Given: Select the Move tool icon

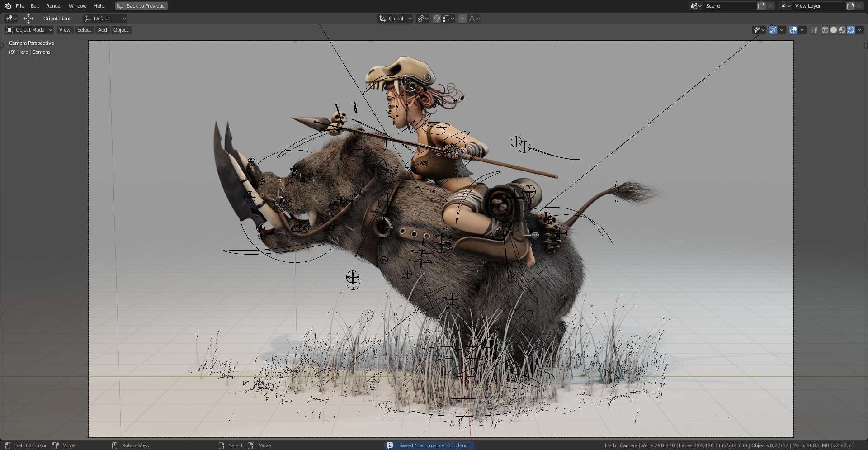Looking at the screenshot, I should 28,19.
